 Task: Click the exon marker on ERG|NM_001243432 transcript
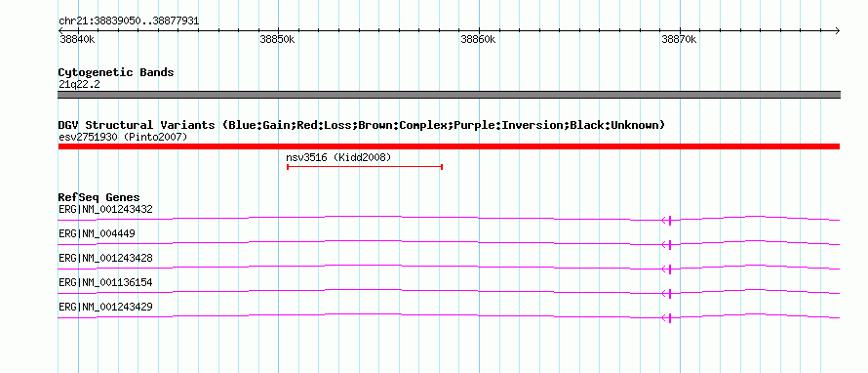click(x=670, y=220)
